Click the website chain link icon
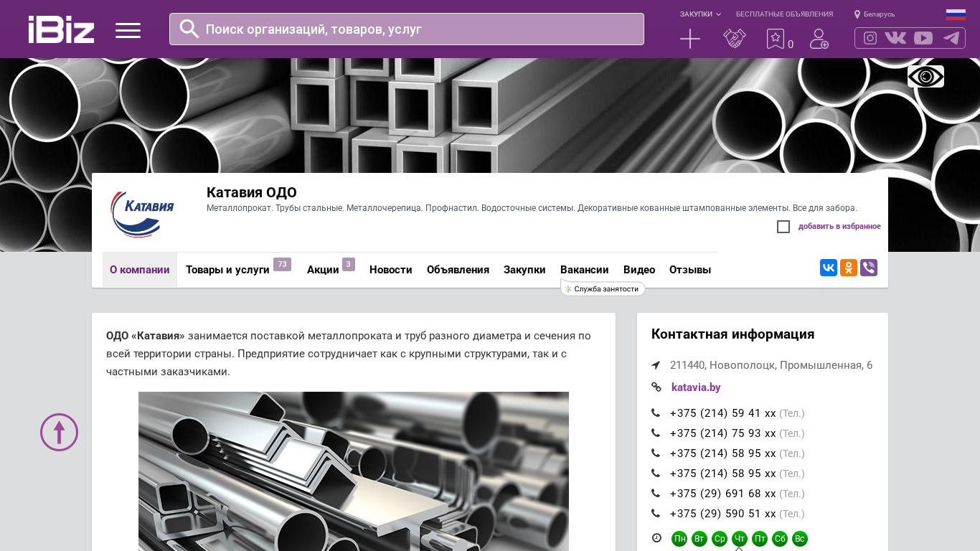 point(656,387)
